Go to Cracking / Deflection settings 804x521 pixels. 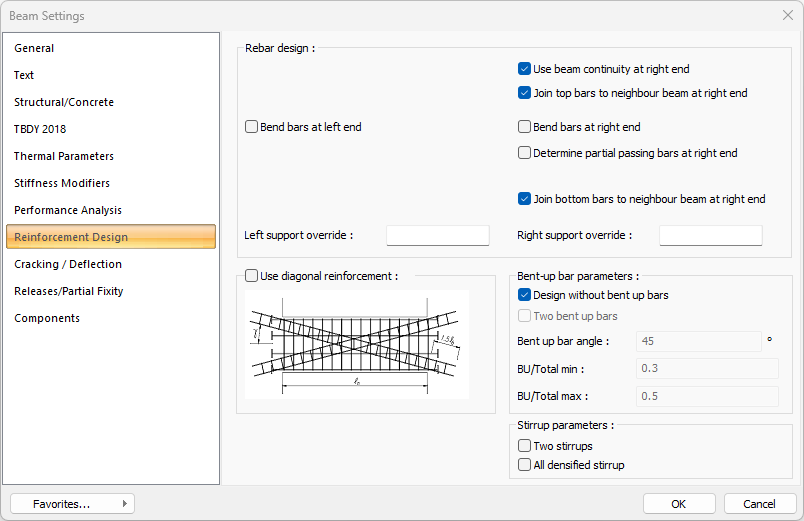(x=68, y=264)
